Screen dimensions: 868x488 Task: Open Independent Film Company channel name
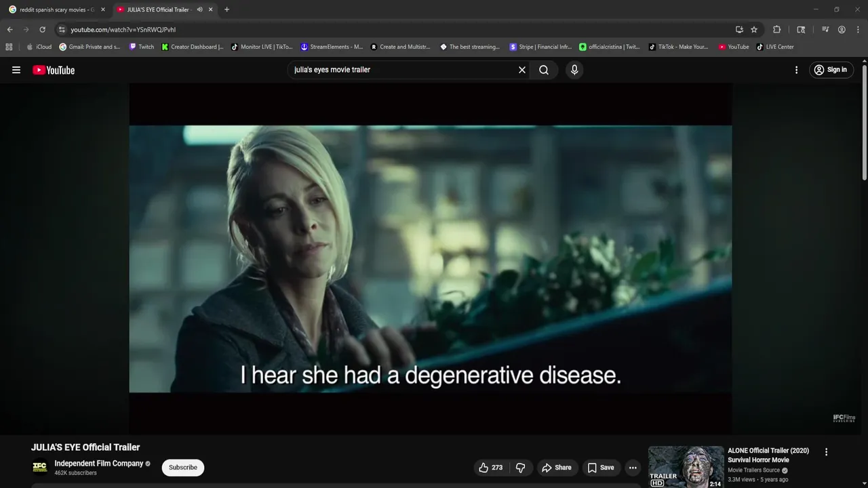99,464
